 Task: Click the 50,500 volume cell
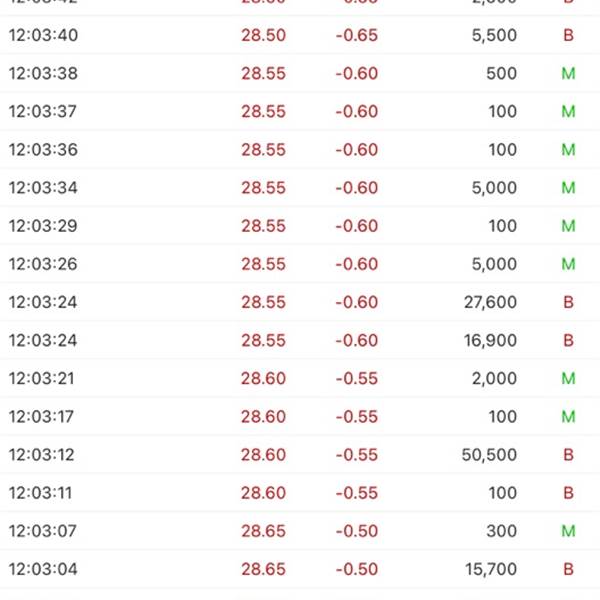pos(490,455)
